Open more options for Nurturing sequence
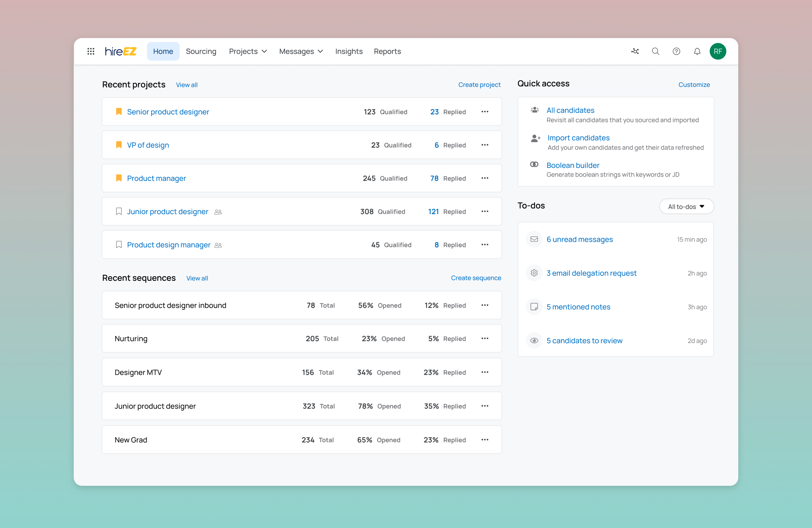 (x=485, y=338)
